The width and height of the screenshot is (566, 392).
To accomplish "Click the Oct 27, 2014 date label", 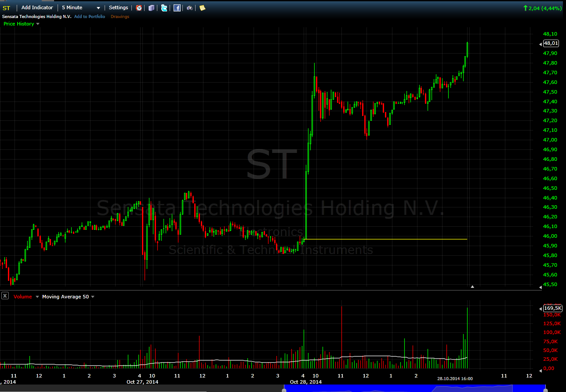I will 142,382.
